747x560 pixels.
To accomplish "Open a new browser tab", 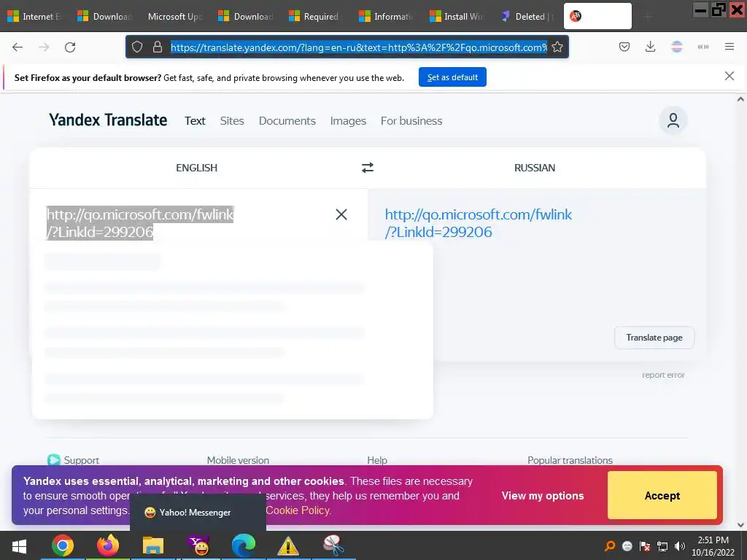I will (648, 17).
